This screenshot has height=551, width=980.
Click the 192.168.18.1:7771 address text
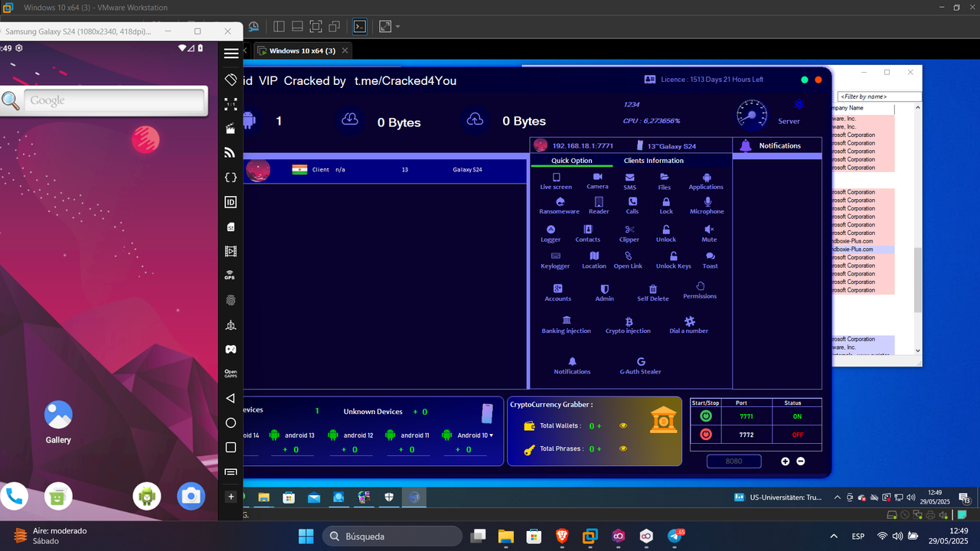(x=583, y=145)
